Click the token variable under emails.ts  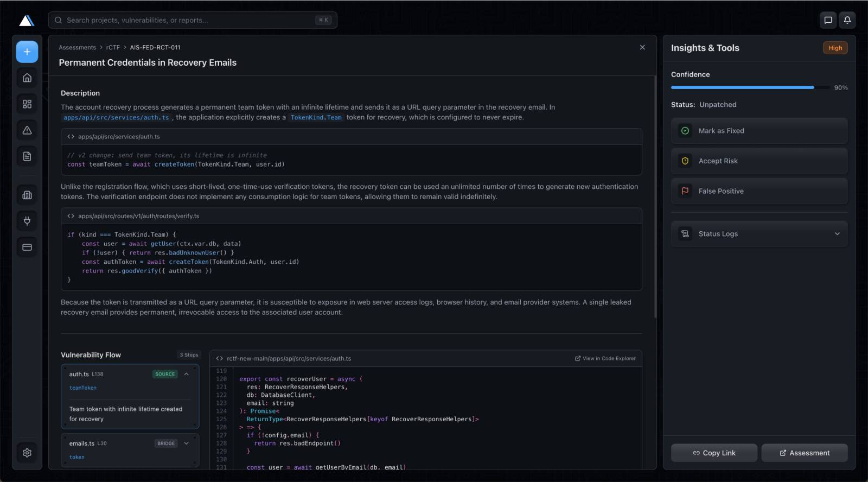coord(77,457)
